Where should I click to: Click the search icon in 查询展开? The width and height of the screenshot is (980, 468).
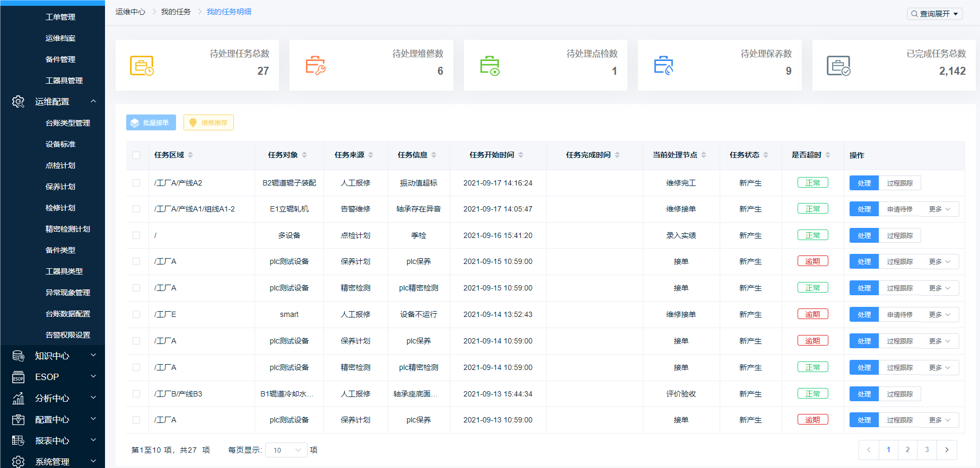coord(914,14)
